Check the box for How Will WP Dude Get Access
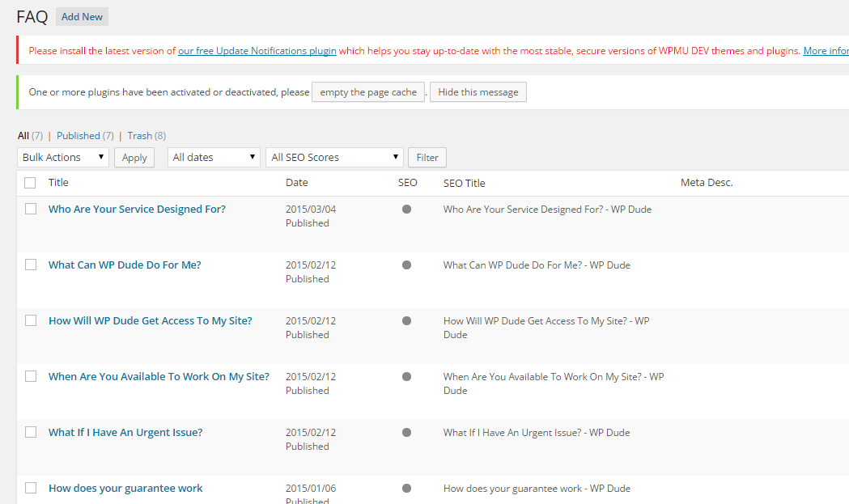Viewport: 849px width, 504px height. point(31,320)
